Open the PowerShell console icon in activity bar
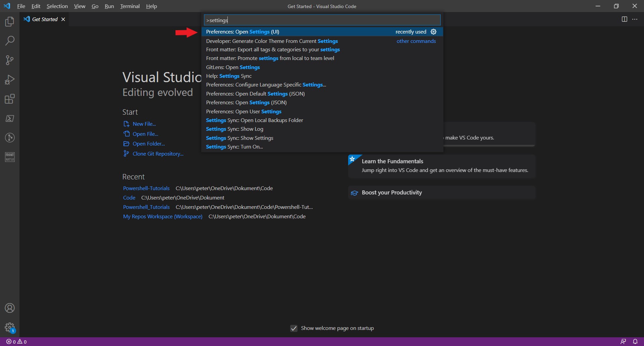This screenshot has height=346, width=644. click(x=10, y=118)
